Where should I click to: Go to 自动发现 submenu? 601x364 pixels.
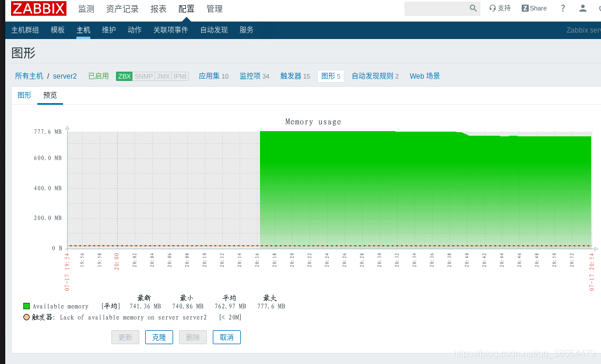point(214,30)
